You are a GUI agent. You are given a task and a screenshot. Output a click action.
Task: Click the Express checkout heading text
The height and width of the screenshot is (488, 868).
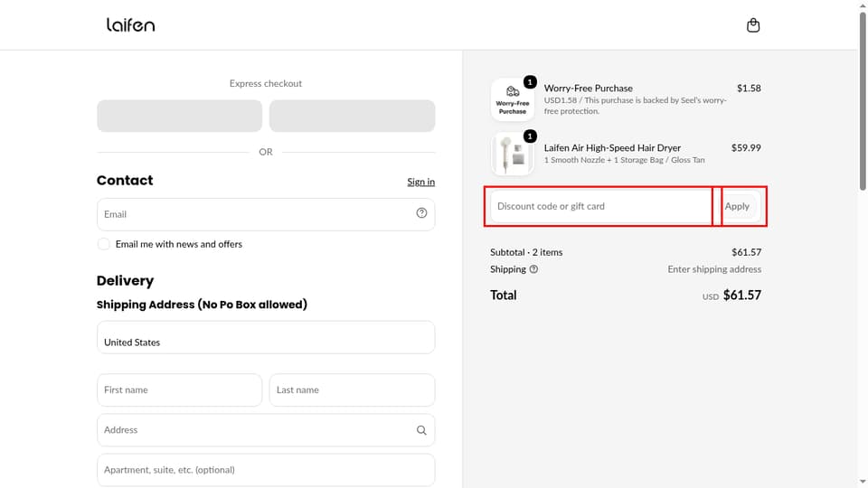[x=266, y=83]
